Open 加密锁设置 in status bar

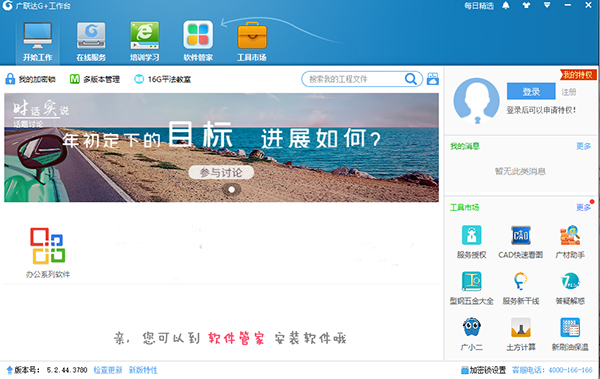pos(483,370)
